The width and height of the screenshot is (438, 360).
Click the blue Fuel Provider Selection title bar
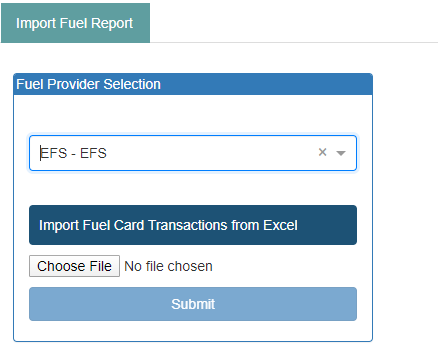pyautogui.click(x=193, y=84)
